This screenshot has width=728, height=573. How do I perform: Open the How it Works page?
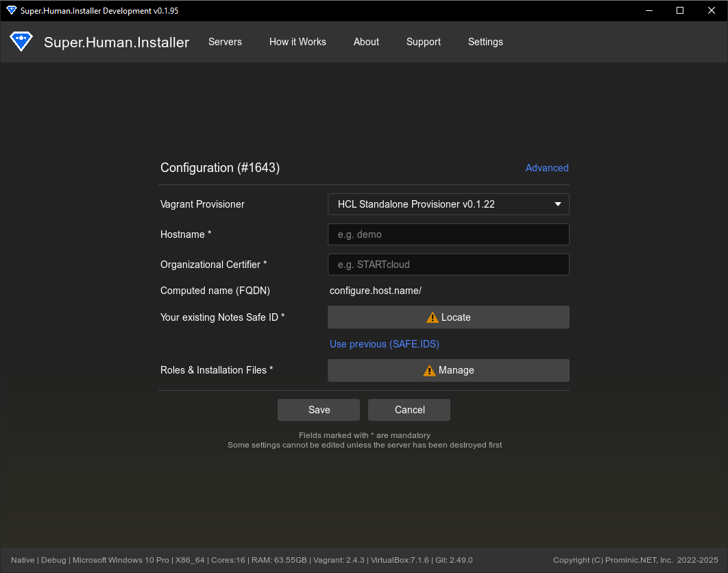[298, 42]
